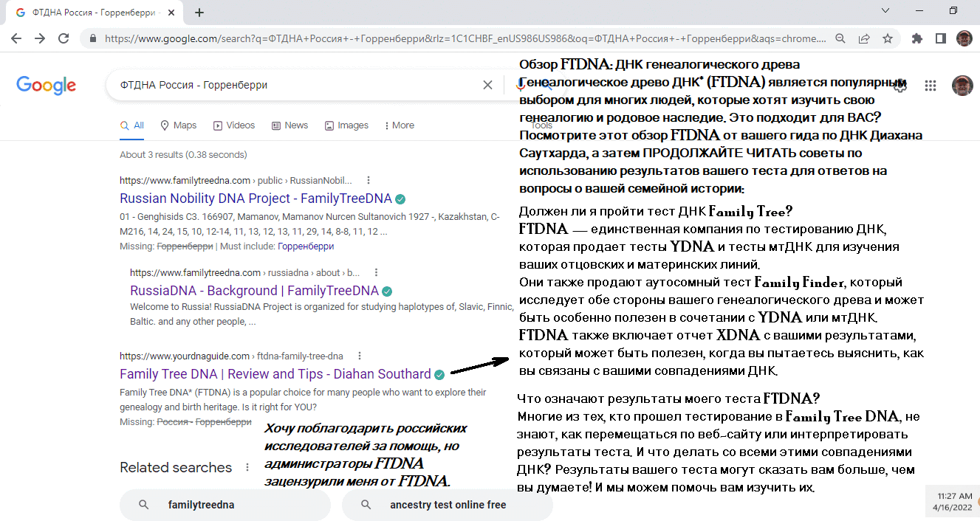Click the About 3 results count text

click(183, 155)
